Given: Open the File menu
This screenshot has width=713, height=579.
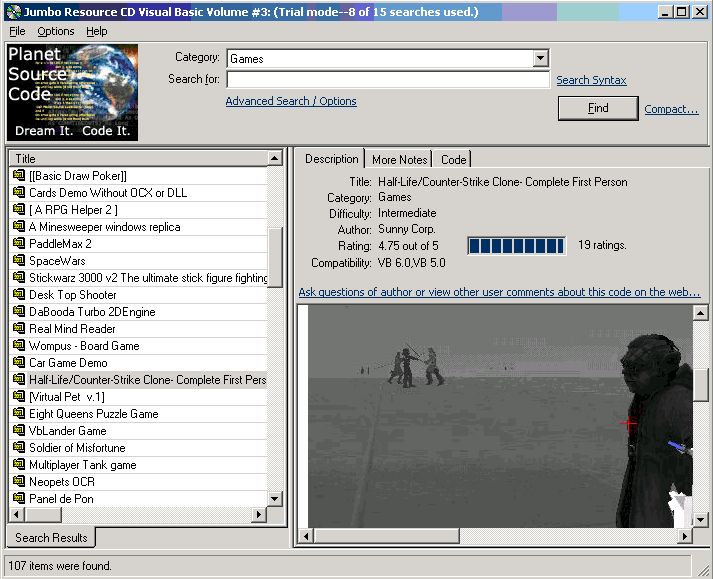Looking at the screenshot, I should click(17, 31).
